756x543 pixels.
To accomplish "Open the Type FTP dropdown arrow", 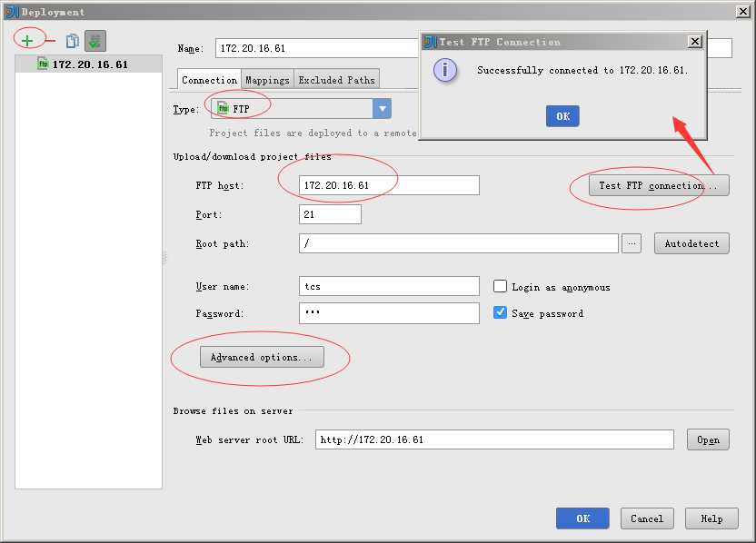I will (382, 108).
